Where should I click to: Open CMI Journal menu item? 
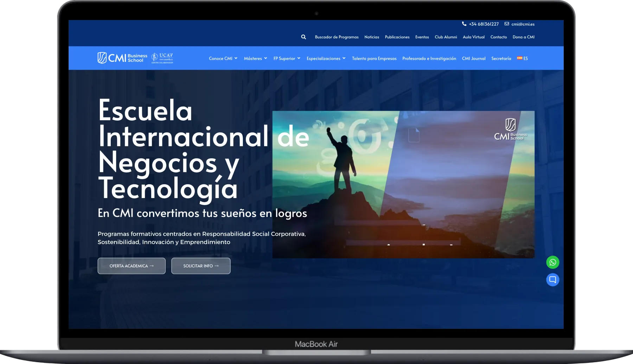point(474,58)
